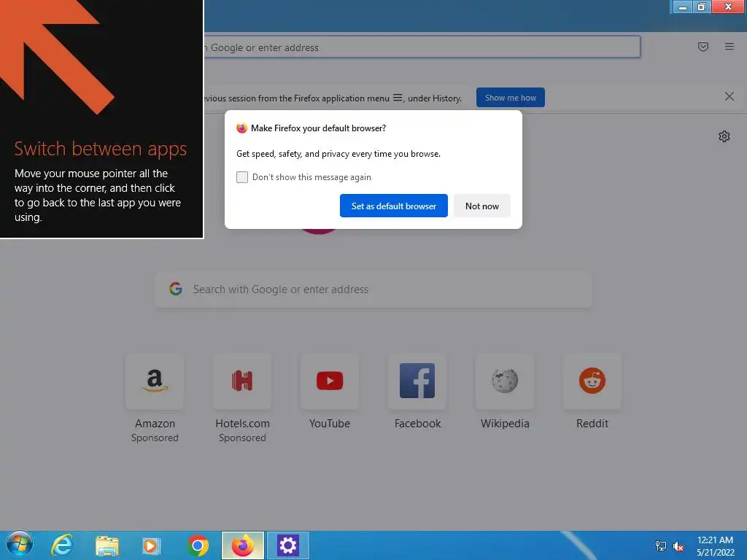Check "Don't show this message again" box
The height and width of the screenshot is (560, 747).
(x=242, y=177)
